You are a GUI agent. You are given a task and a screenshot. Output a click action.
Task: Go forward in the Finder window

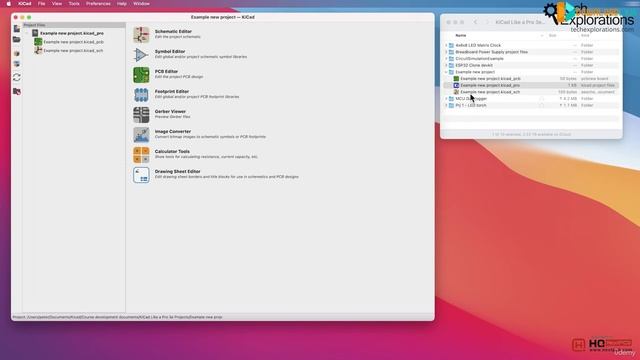coord(486,22)
